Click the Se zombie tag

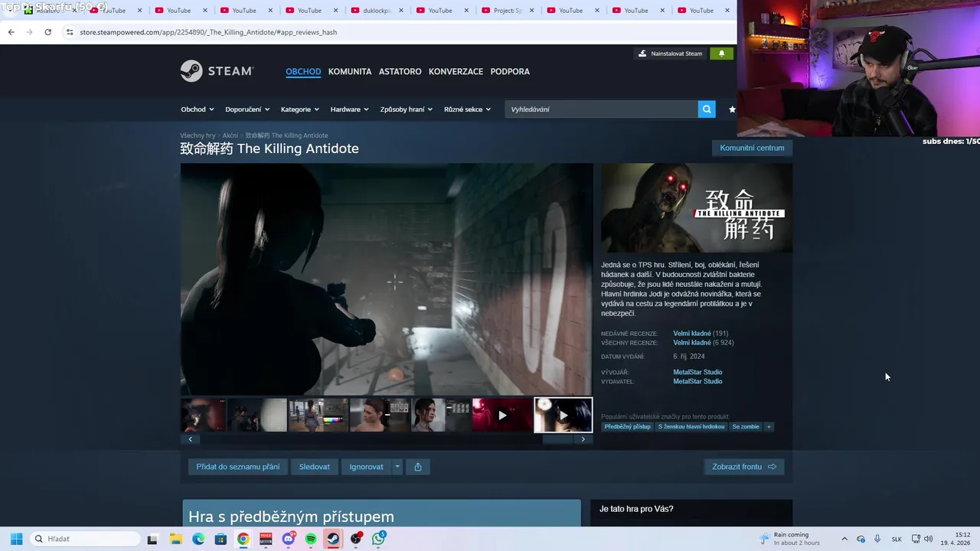click(x=746, y=426)
